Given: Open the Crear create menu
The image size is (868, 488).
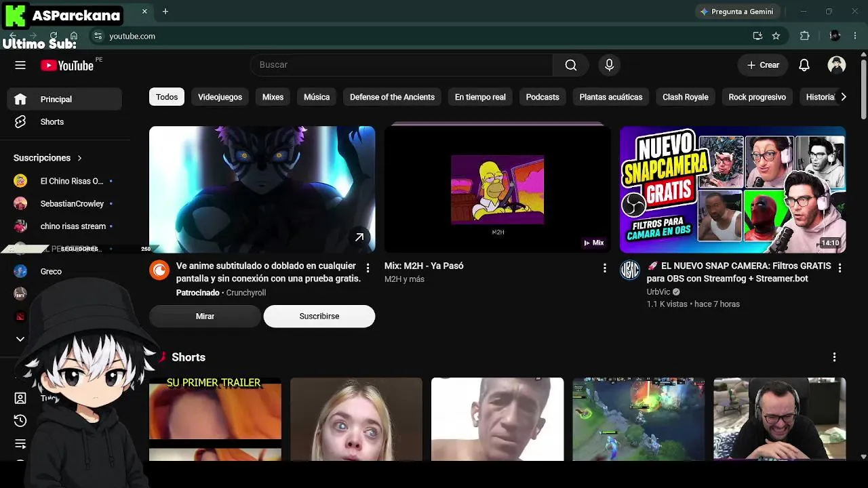Looking at the screenshot, I should (x=763, y=65).
